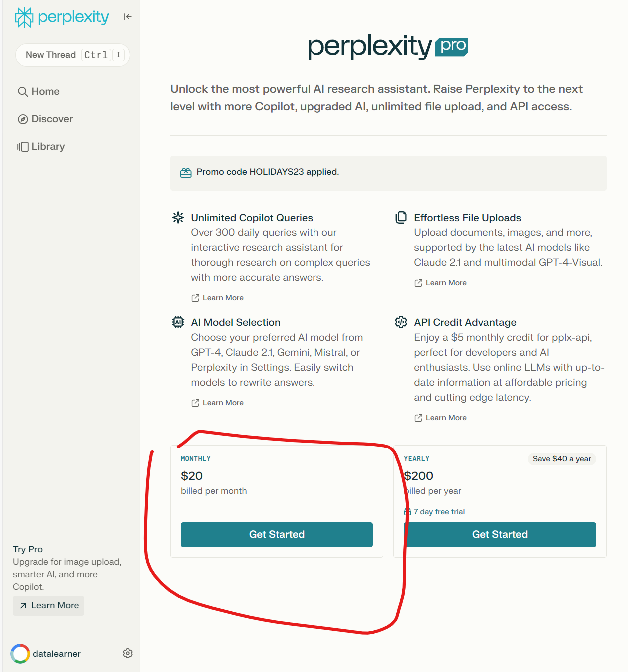
Task: Click the Unlimited Copilot Queries sparkle icon
Action: (x=178, y=217)
